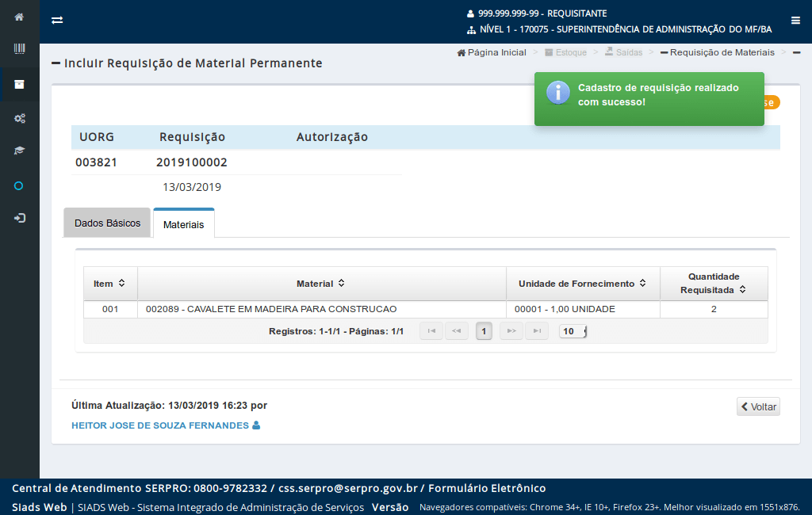This screenshot has height=515, width=812.
Task: Go to previous page of records
Action: (457, 330)
